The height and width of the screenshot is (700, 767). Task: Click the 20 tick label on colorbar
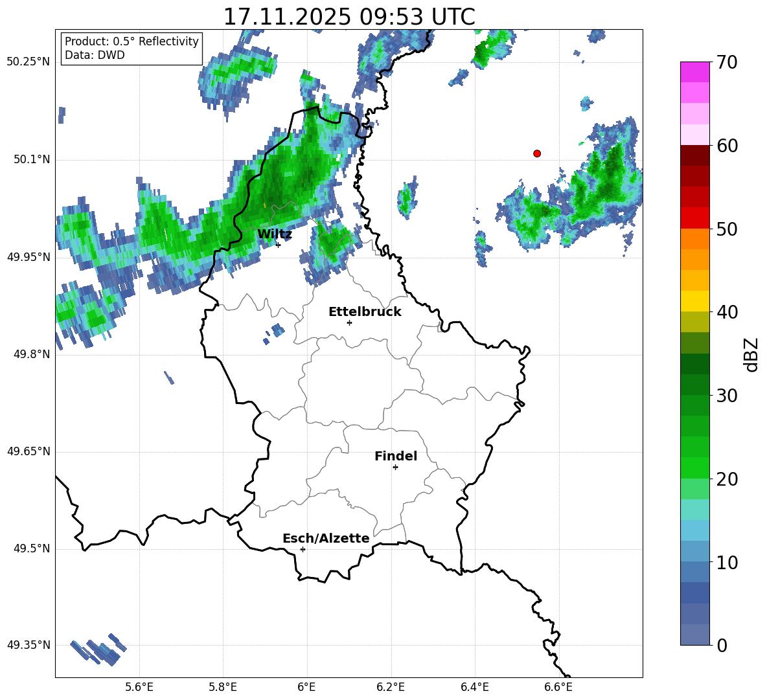click(x=727, y=479)
